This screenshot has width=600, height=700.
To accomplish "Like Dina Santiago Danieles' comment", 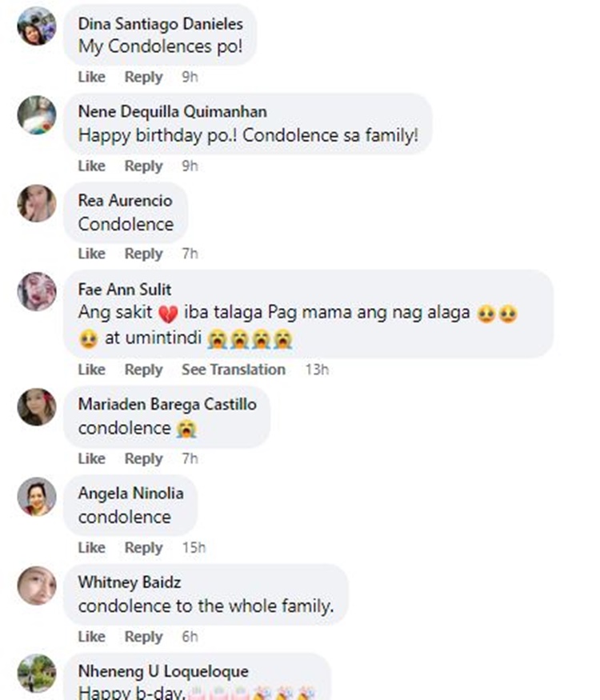I will point(91,78).
